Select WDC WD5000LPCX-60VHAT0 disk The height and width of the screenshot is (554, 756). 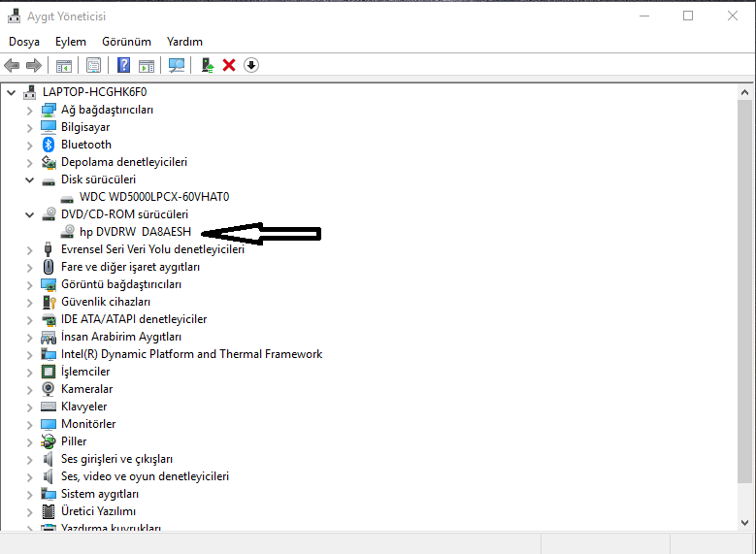pos(154,197)
